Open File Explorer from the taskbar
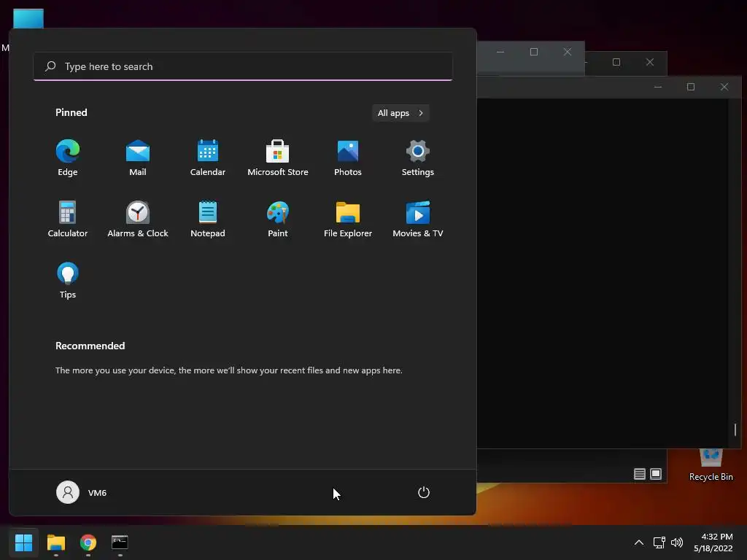This screenshot has width=747, height=560. pyautogui.click(x=55, y=542)
